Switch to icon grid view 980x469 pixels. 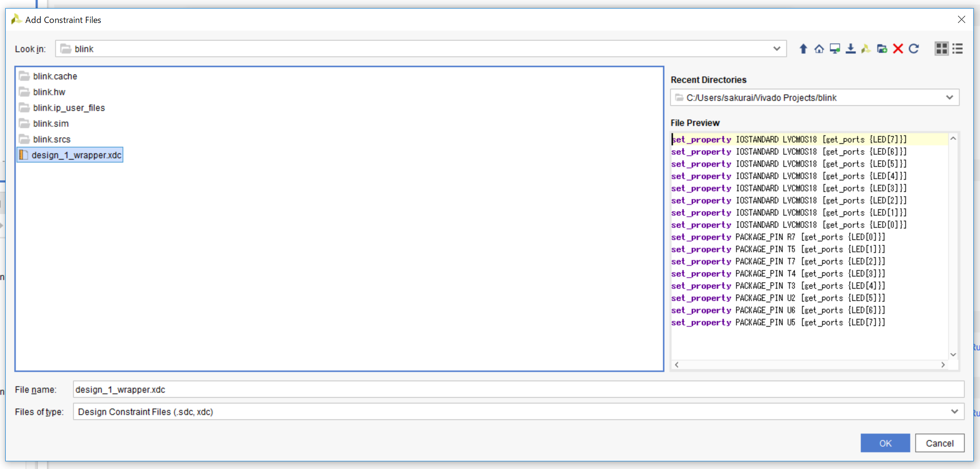pyautogui.click(x=941, y=49)
